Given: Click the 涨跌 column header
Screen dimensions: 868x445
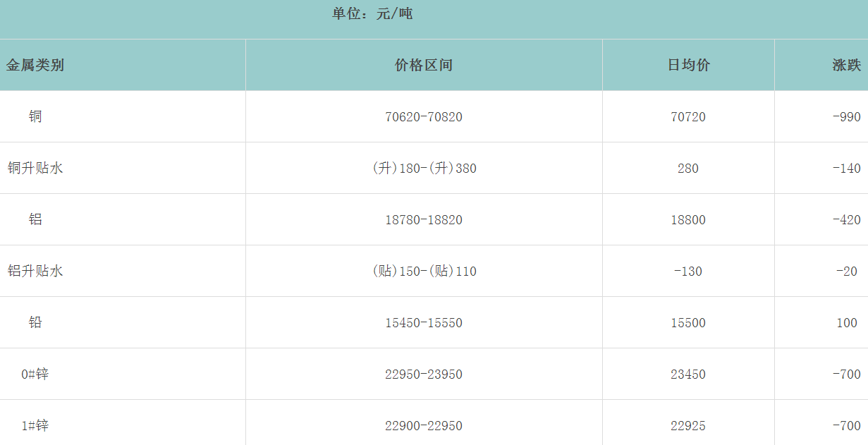Looking at the screenshot, I should coord(846,66).
